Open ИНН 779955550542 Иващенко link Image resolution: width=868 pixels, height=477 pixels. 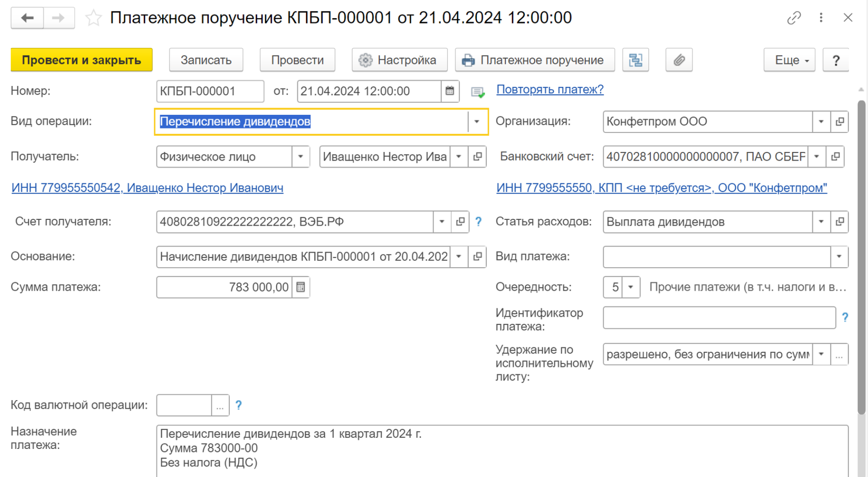point(147,188)
